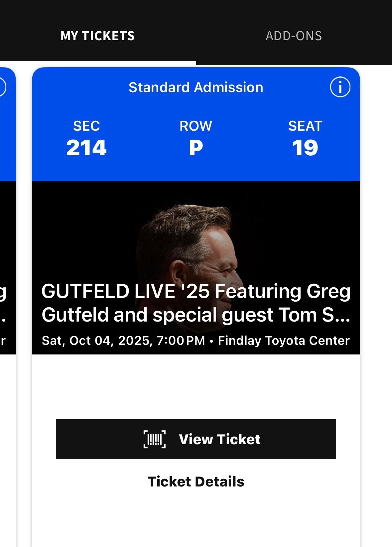Tap the barcode icon beside View Ticket
Viewport: 392px width, 547px height.
coord(155,439)
